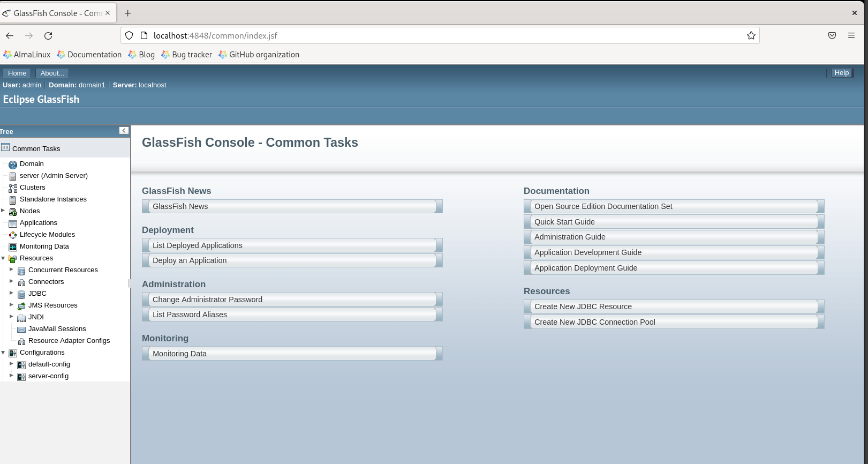
Task: Click the Applications icon in tree
Action: 13,223
